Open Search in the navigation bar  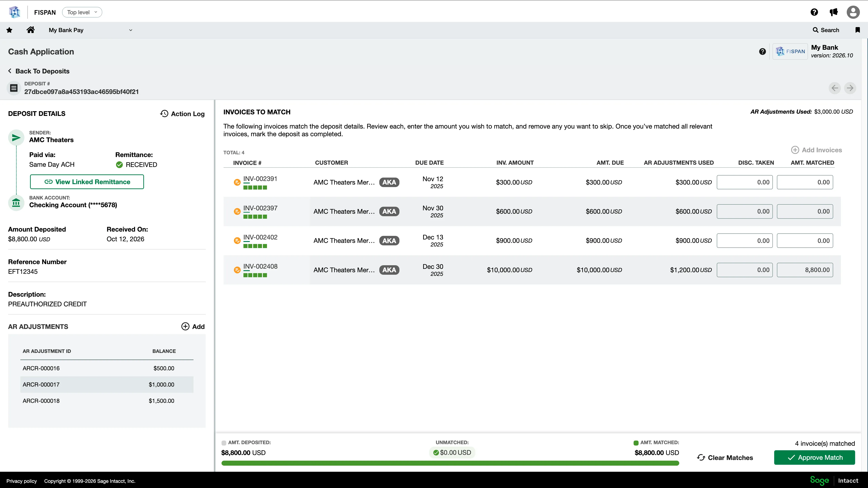tap(826, 30)
